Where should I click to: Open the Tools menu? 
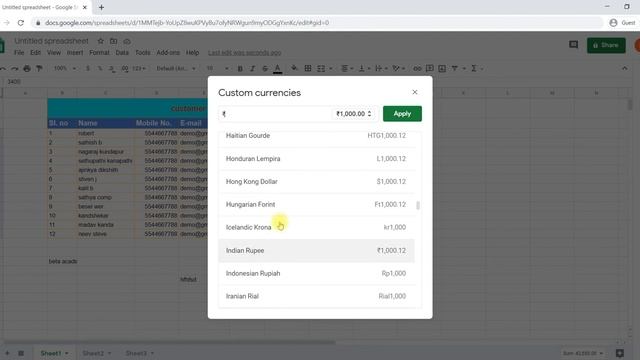142,53
